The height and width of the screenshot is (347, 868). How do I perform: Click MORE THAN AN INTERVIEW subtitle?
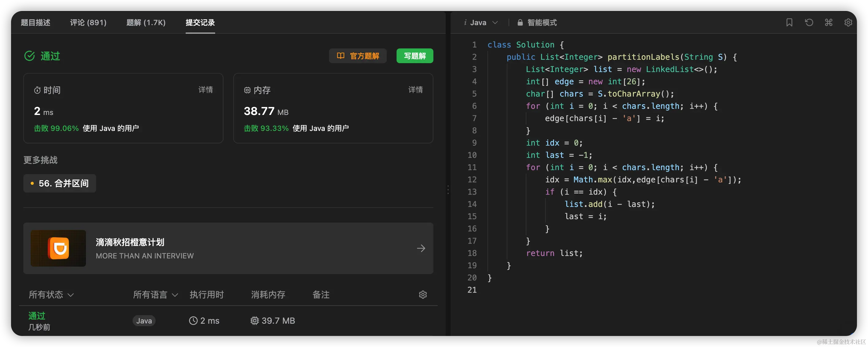tap(145, 256)
